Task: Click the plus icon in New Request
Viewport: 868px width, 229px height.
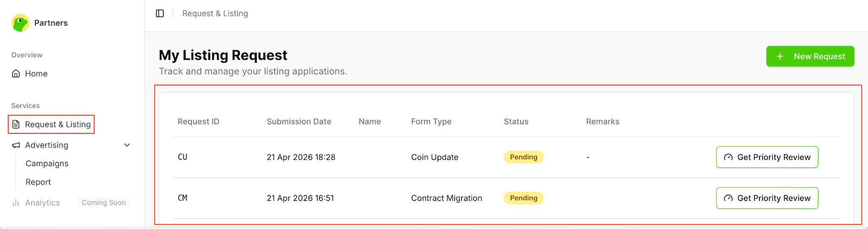Action: tap(780, 56)
